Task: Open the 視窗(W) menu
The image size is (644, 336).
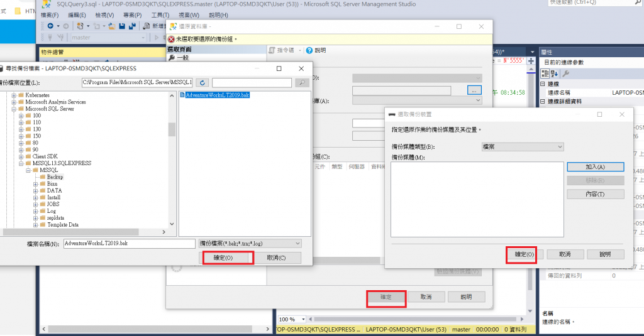Action: click(x=189, y=15)
